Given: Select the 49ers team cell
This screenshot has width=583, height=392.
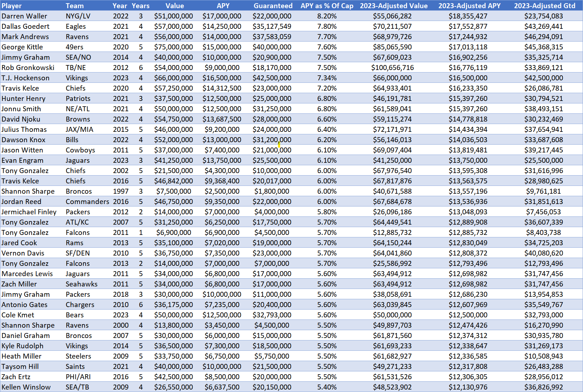Looking at the screenshot, I should point(75,47).
